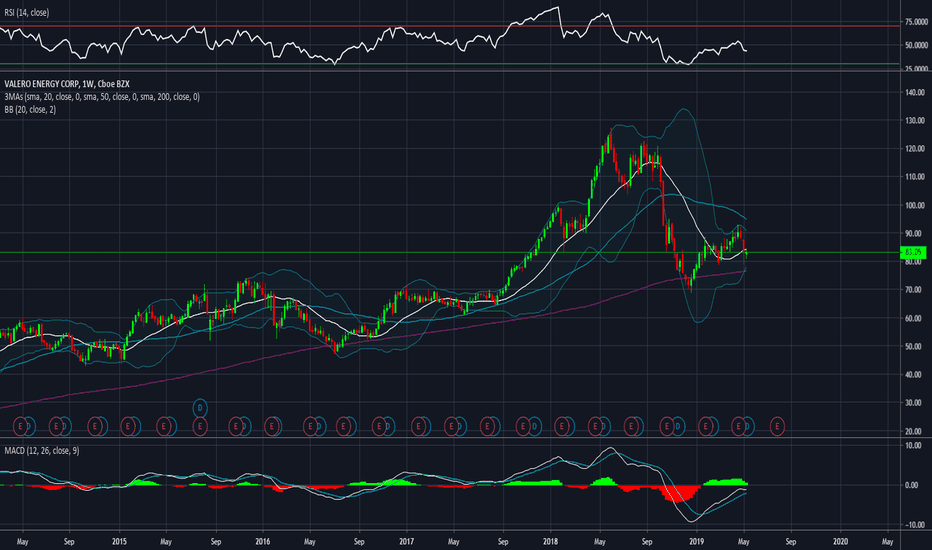Click the last upcoming earnings E marker

coord(777,426)
